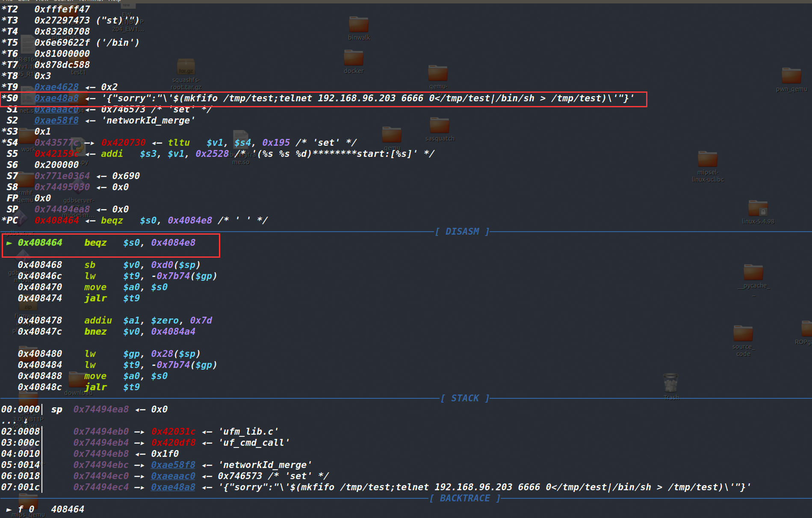The height and width of the screenshot is (518, 812).
Task: Select T6 register value 0x81000000
Action: tap(62, 54)
